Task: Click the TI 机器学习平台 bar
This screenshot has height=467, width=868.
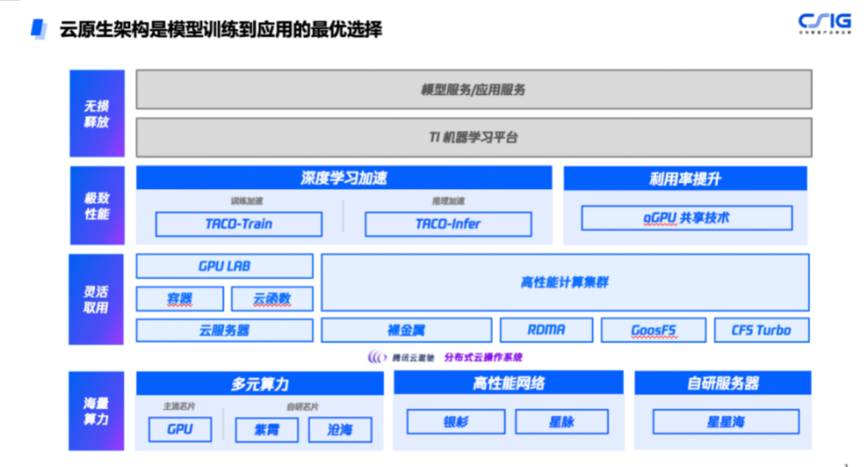Action: pos(473,137)
